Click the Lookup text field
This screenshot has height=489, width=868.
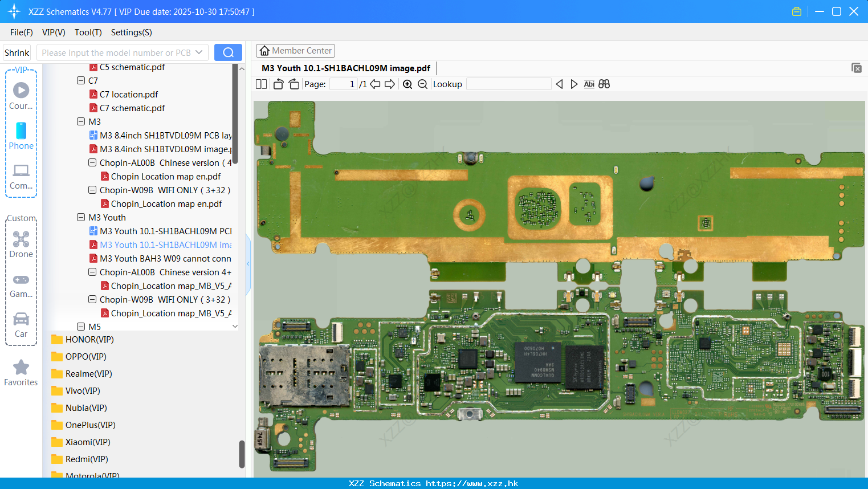[509, 84]
